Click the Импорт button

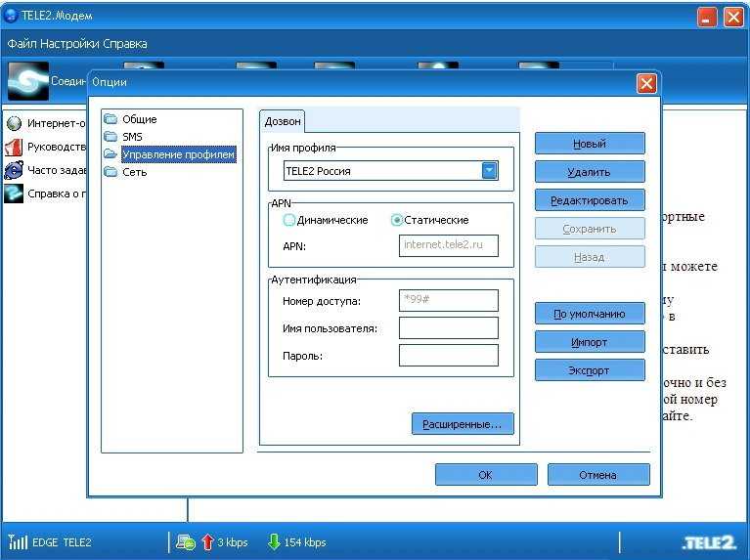click(x=590, y=342)
